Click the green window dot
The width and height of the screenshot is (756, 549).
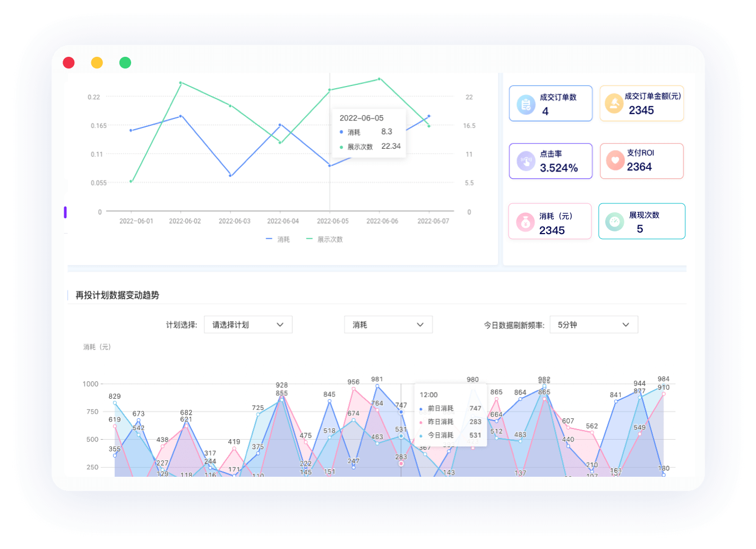(125, 63)
